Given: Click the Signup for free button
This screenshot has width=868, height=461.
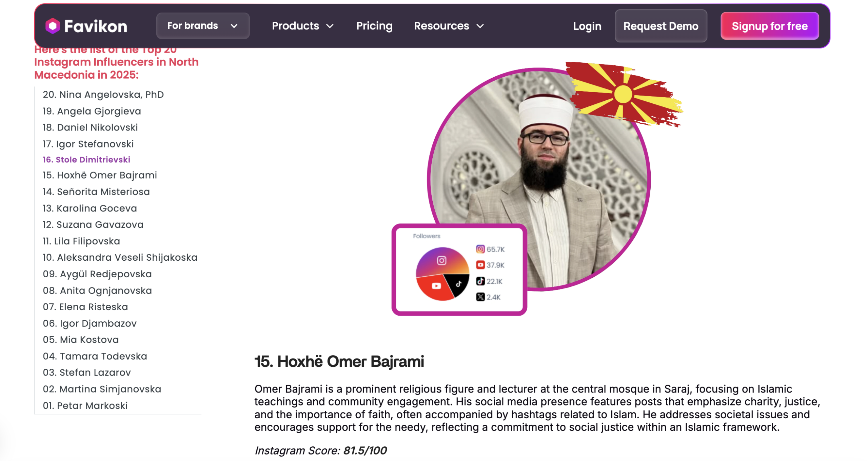Looking at the screenshot, I should click(x=769, y=26).
